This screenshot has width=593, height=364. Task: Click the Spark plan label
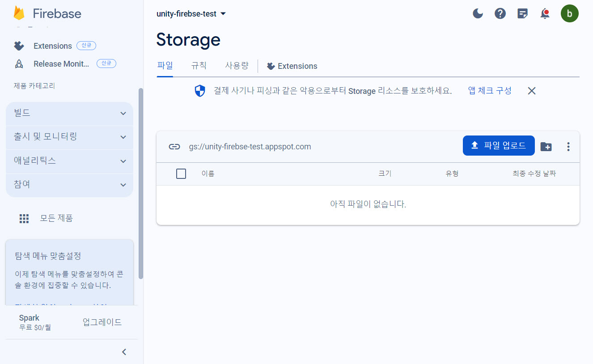point(29,318)
